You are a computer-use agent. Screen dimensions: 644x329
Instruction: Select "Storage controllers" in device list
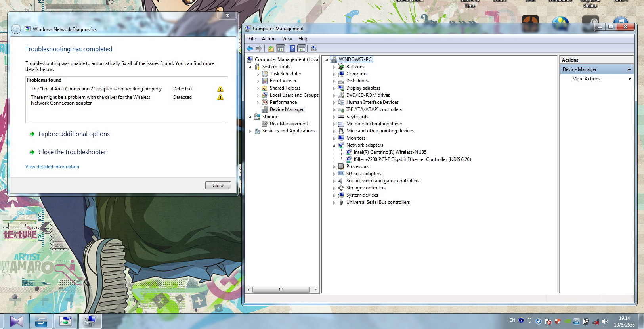366,188
